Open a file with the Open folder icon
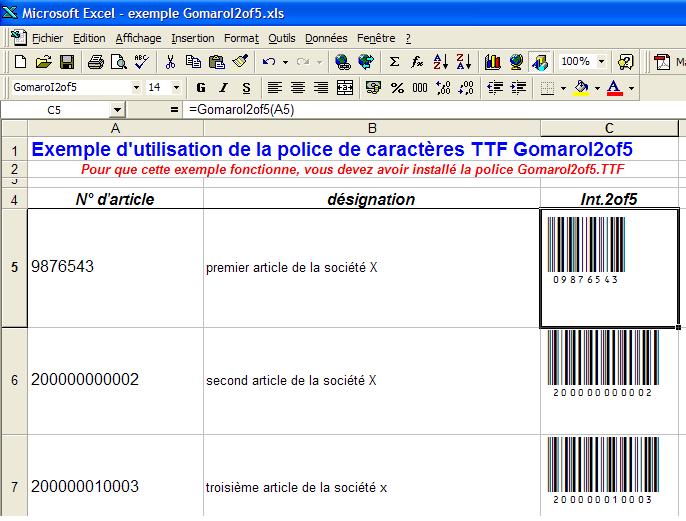686x521 pixels. click(43, 62)
